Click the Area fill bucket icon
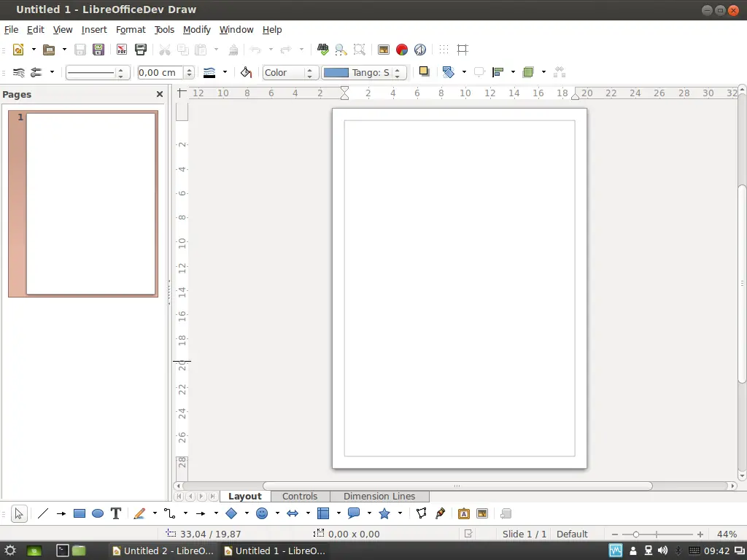 pyautogui.click(x=246, y=72)
